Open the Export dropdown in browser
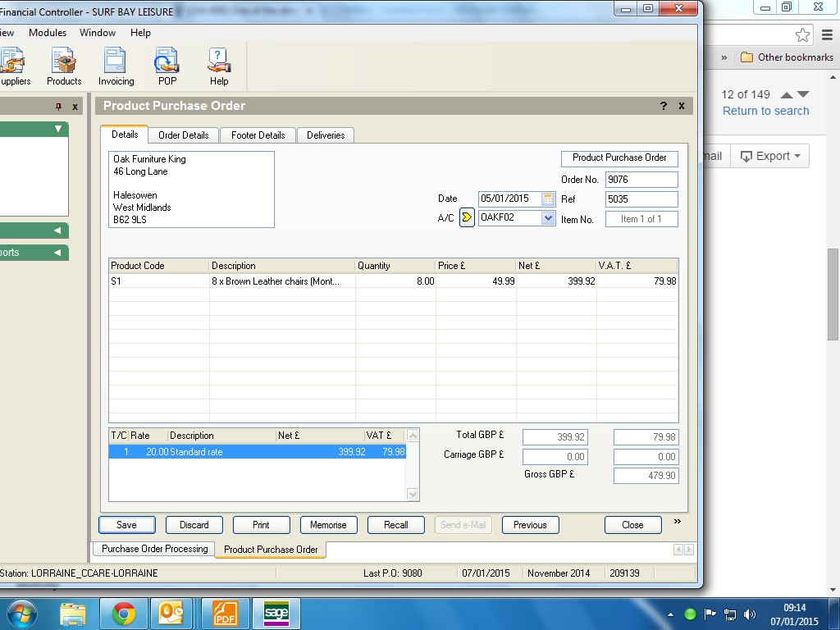 coord(770,156)
